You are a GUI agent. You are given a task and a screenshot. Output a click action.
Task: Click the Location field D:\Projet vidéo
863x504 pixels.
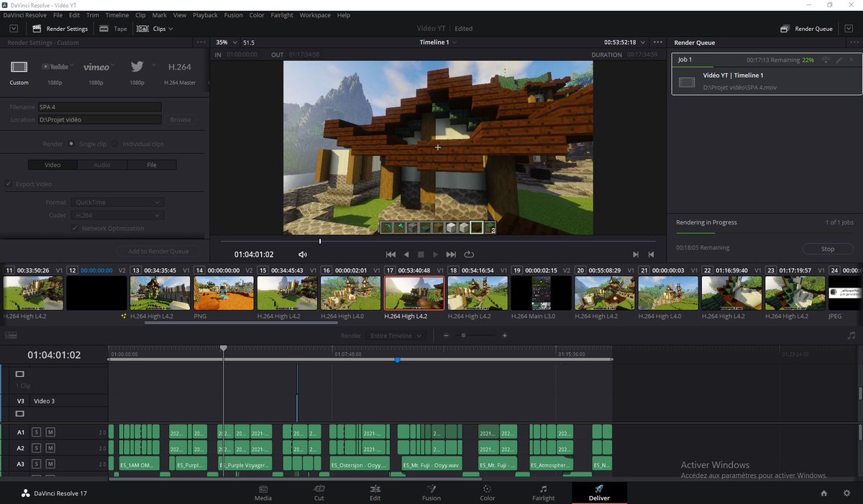pyautogui.click(x=99, y=119)
